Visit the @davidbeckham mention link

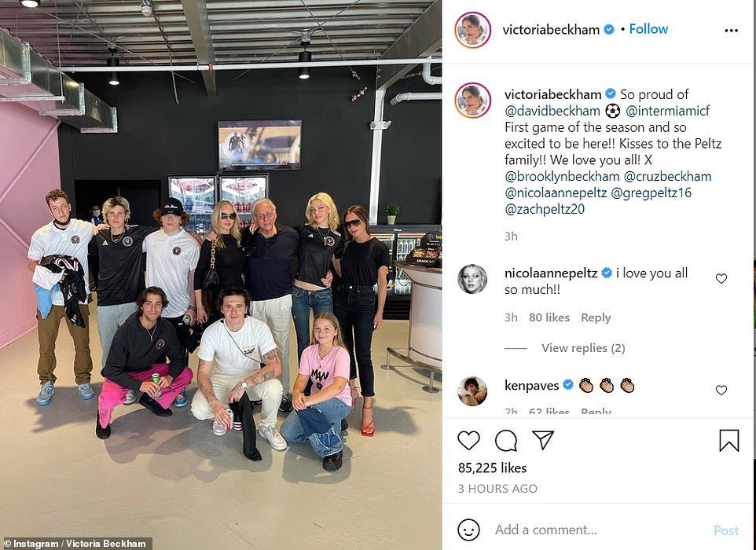[552, 111]
